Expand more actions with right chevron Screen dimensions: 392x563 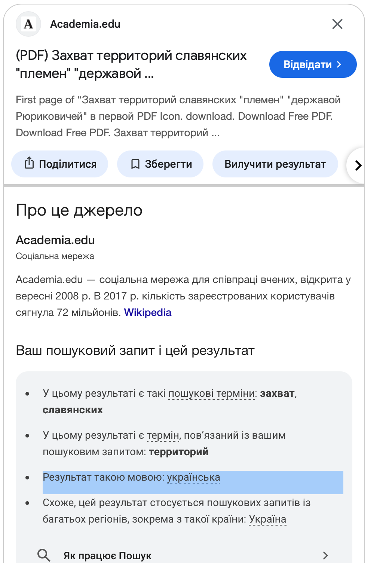(x=358, y=165)
